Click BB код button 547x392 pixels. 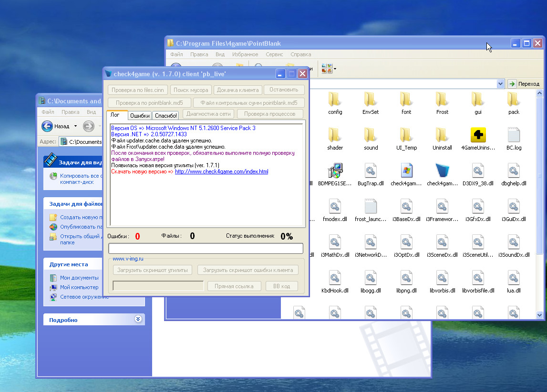tap(281, 286)
